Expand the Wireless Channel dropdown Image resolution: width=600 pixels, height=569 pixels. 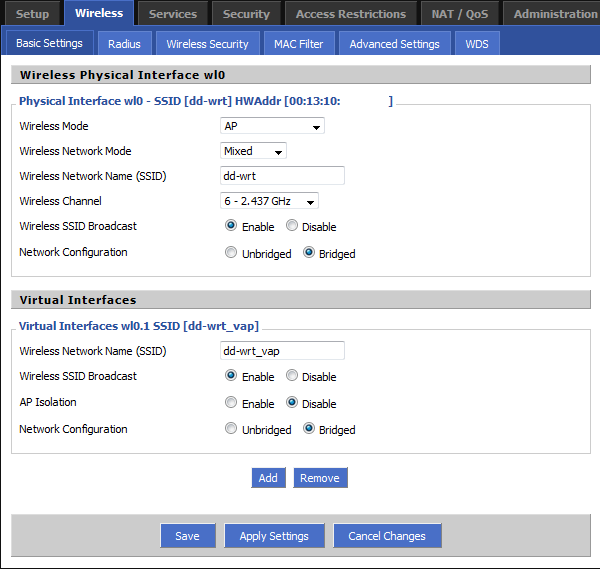269,201
